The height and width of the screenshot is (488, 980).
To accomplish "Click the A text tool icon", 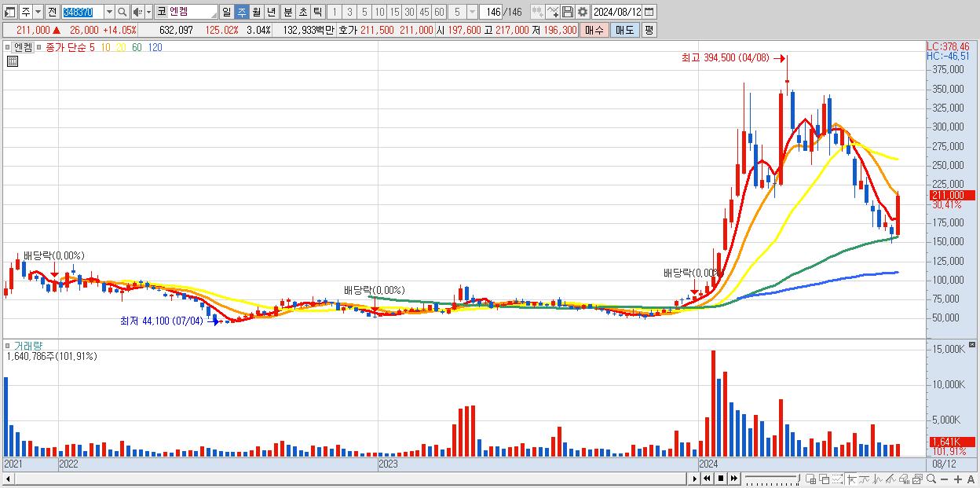I will pos(971,479).
